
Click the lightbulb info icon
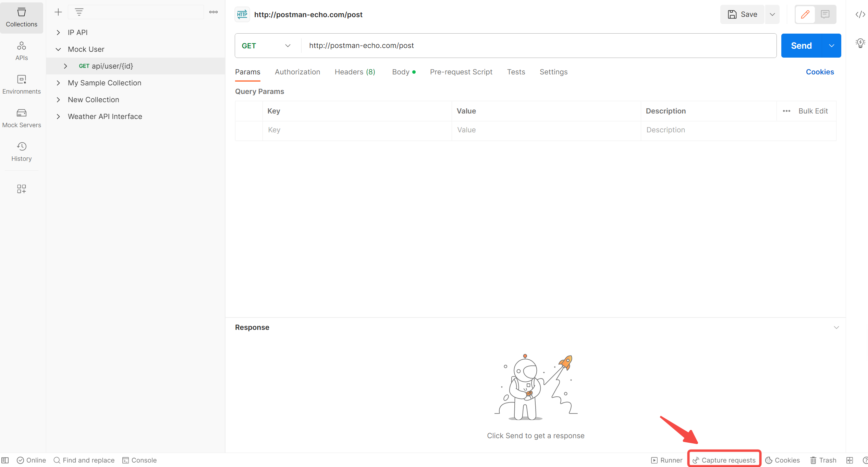(x=860, y=43)
